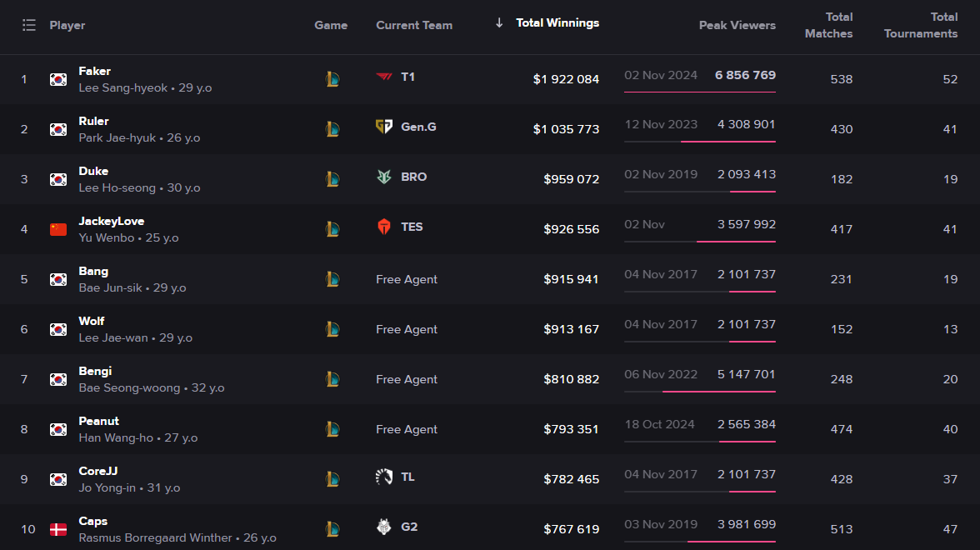Open Ruler's player profile link
The image size is (980, 550).
pyautogui.click(x=94, y=122)
